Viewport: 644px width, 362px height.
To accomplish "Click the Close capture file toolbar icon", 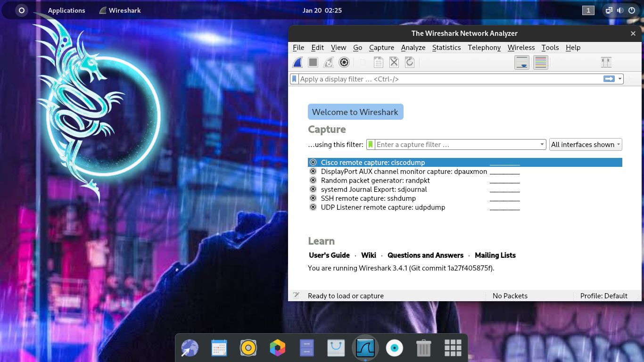I will [x=394, y=62].
